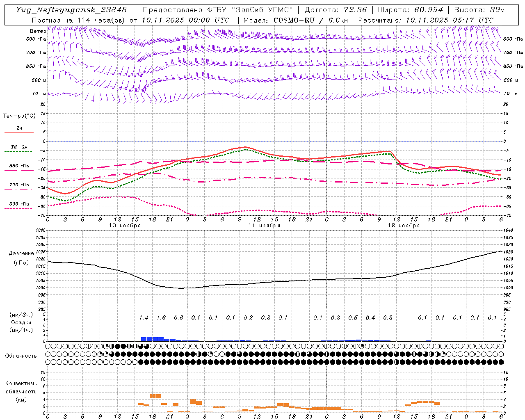Click the '(гПа)' unit label under Давление

tap(21, 263)
